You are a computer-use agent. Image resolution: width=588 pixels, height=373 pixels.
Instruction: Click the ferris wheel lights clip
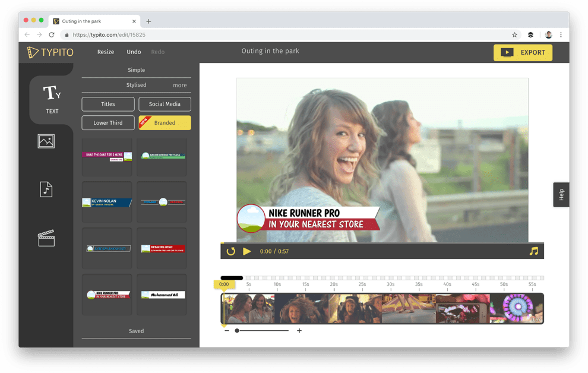[x=516, y=308]
